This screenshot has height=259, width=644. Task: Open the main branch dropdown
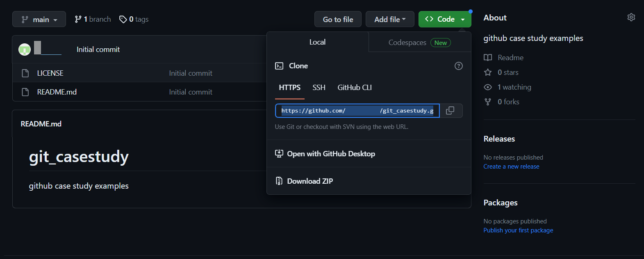point(39,19)
